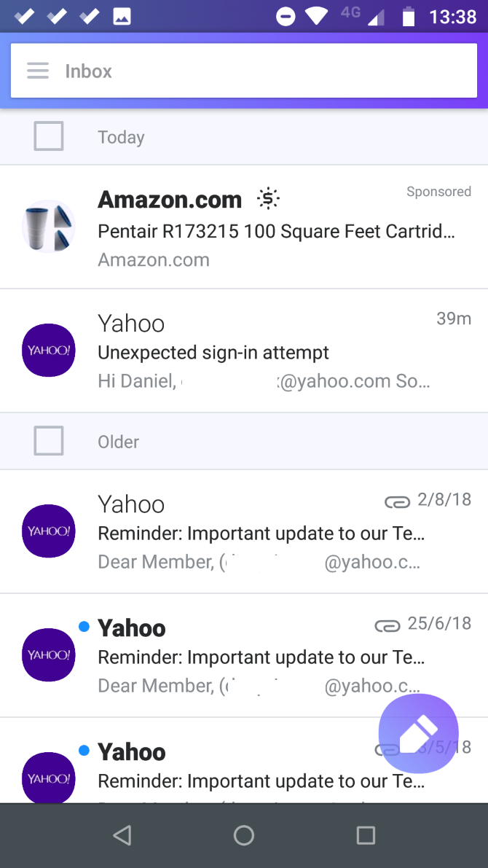Tap the paperclip icon on the 2/8/18 email
The width and height of the screenshot is (488, 868).
395,501
